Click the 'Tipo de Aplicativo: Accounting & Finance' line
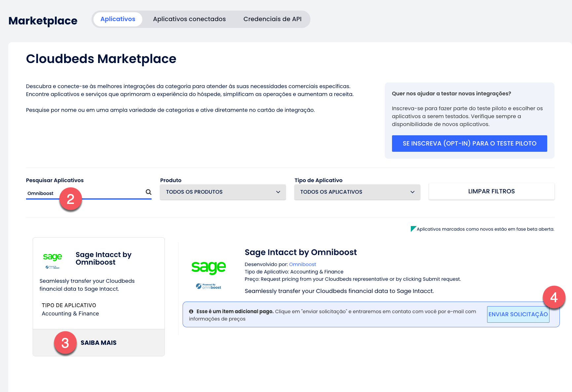The width and height of the screenshot is (572, 392). [294, 272]
